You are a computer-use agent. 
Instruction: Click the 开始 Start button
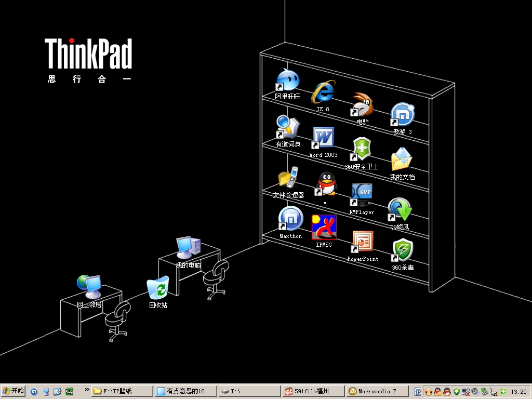click(x=13, y=391)
